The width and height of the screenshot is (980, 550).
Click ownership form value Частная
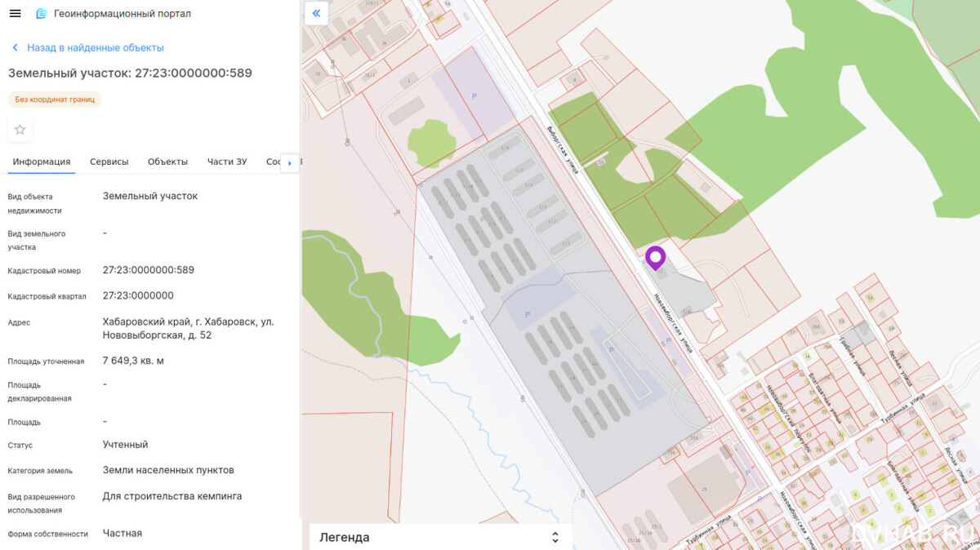coord(122,533)
